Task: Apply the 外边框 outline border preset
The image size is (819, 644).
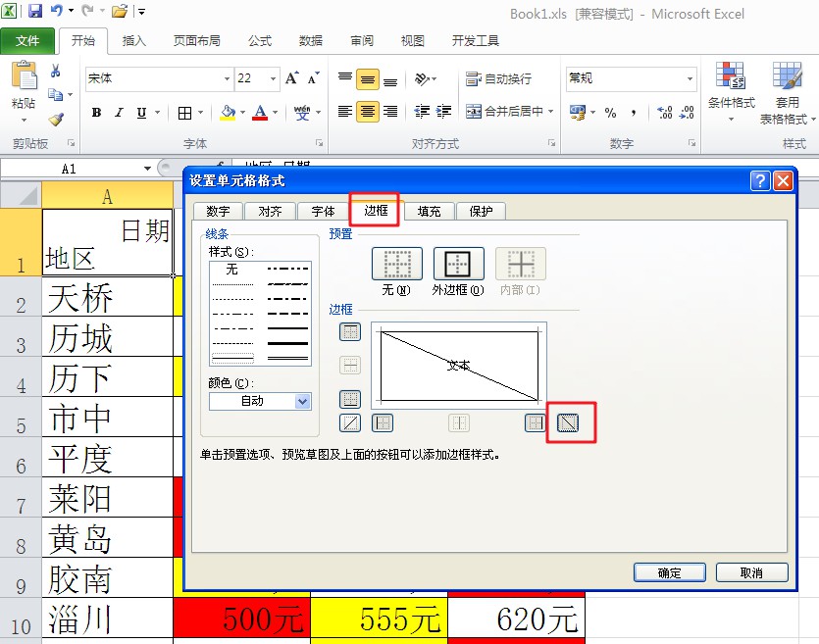Action: (x=457, y=263)
